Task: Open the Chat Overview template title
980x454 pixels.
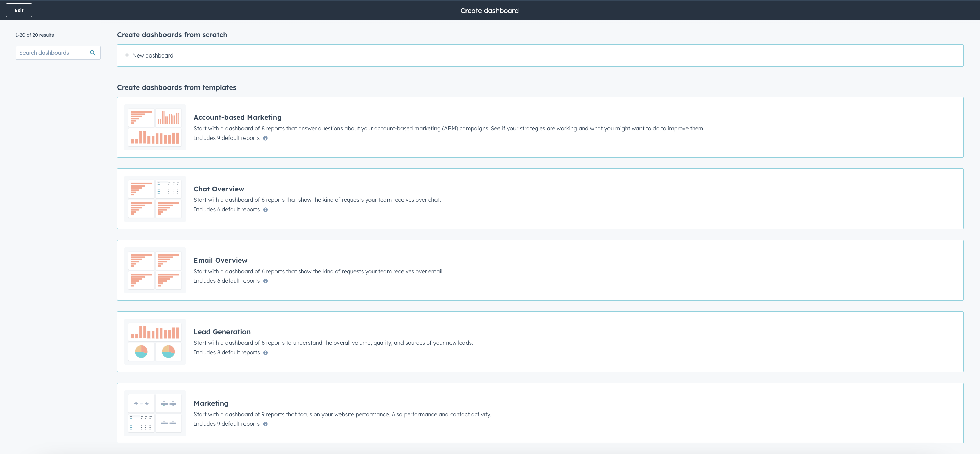Action: [219, 189]
